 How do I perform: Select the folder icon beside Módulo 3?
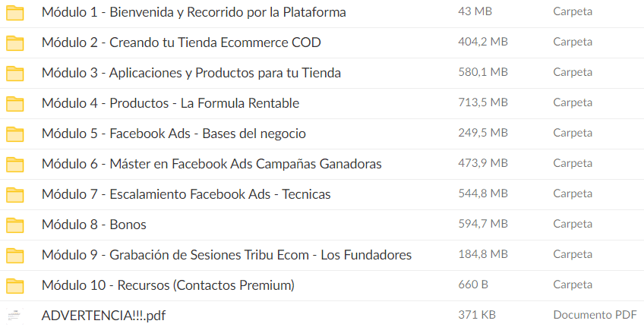15,73
